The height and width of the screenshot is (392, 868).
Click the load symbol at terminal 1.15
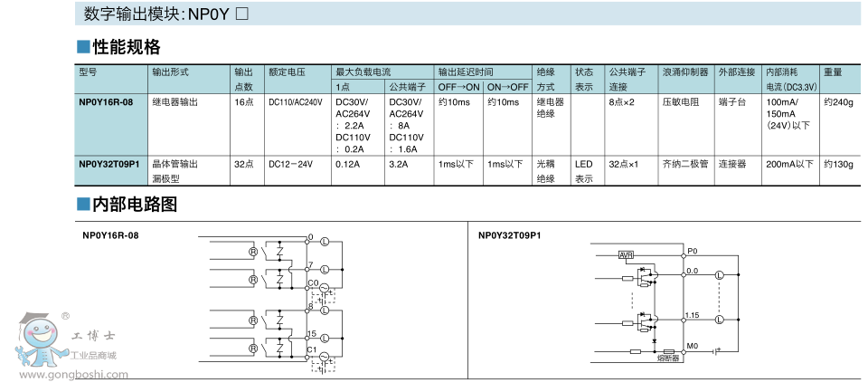pyautogui.click(x=720, y=319)
